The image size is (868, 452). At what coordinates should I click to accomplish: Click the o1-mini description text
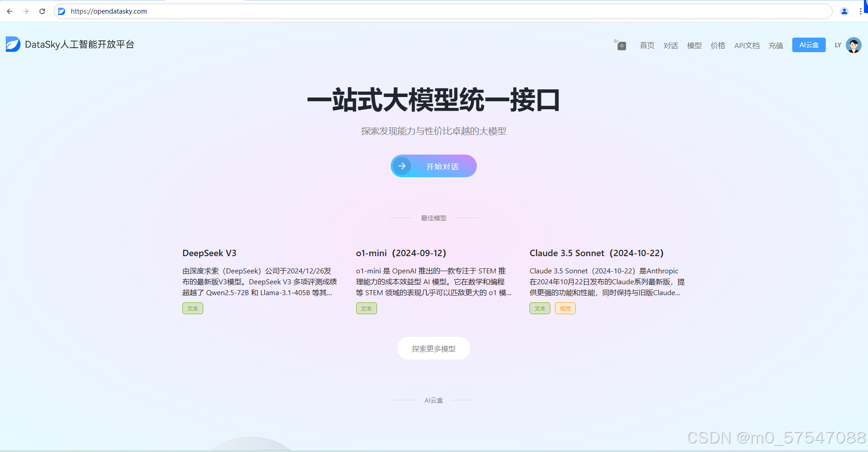[433, 282]
